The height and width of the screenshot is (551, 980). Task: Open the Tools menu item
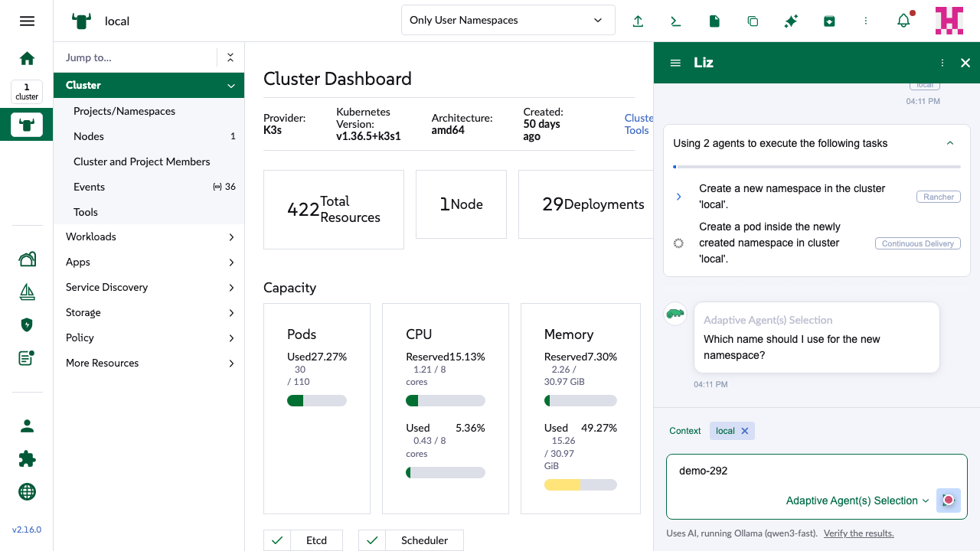tap(149, 212)
